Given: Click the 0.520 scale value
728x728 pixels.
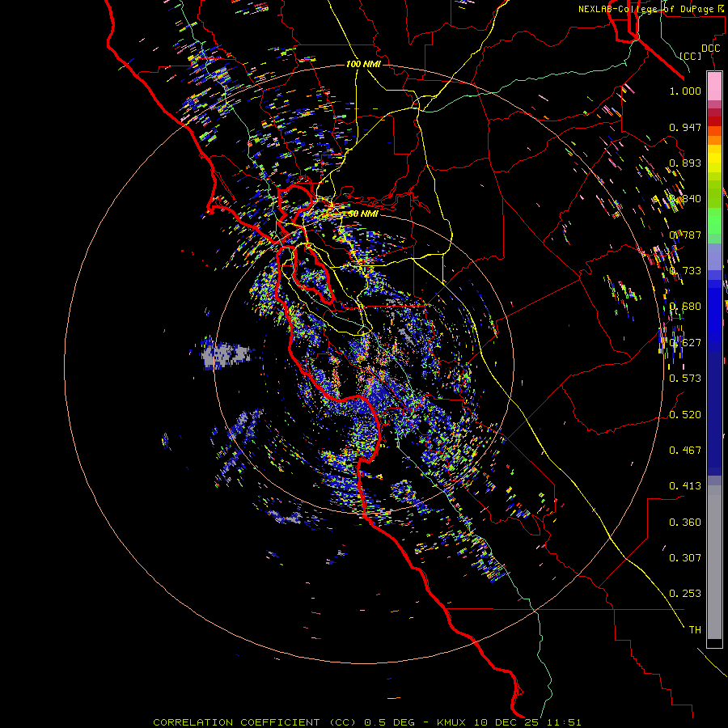Looking at the screenshot, I should coord(685,415).
